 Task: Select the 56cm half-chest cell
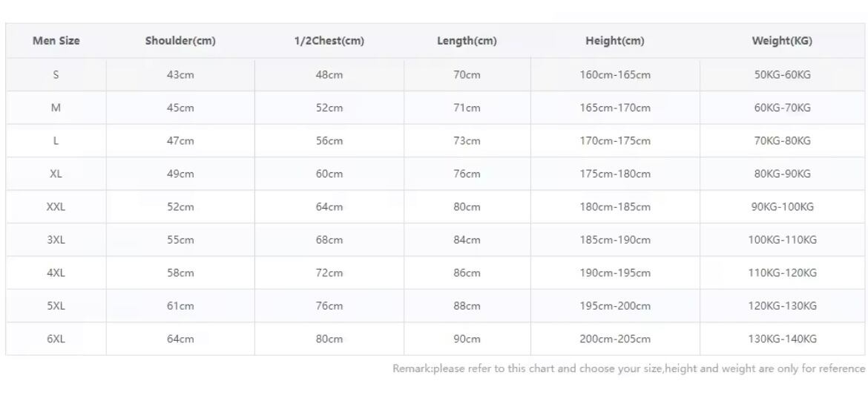329,141
